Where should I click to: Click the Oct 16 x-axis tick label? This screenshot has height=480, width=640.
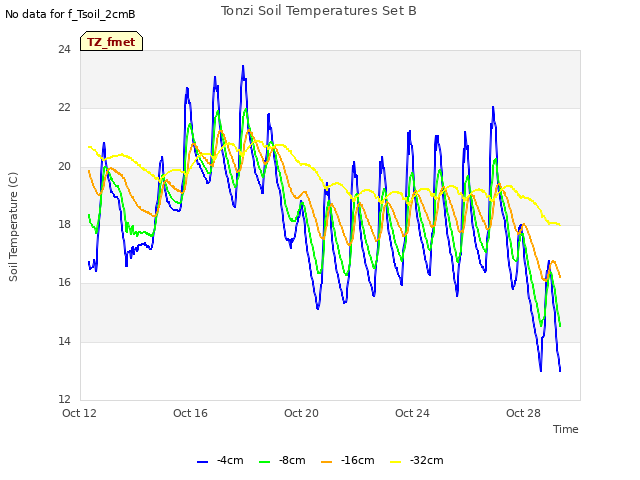(x=190, y=413)
